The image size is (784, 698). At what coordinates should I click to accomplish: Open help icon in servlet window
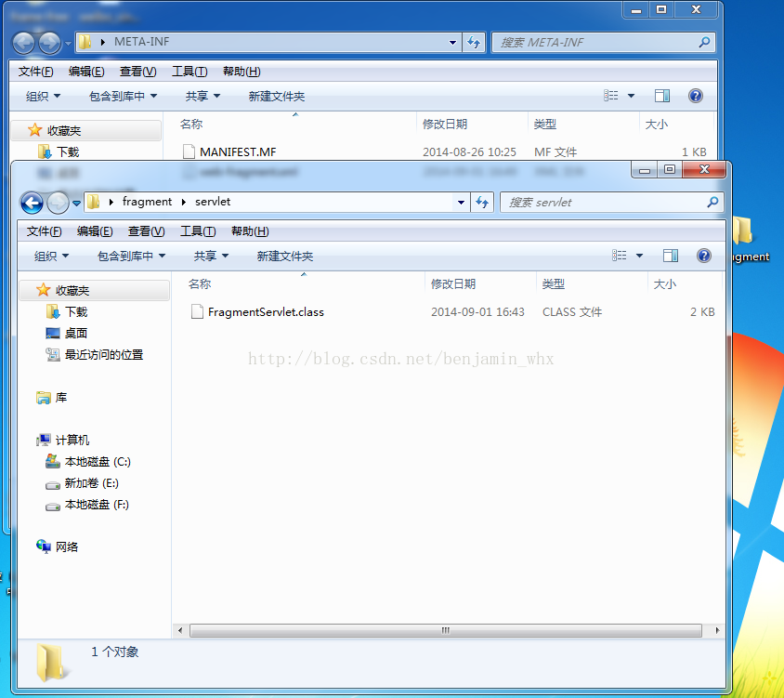tap(703, 256)
